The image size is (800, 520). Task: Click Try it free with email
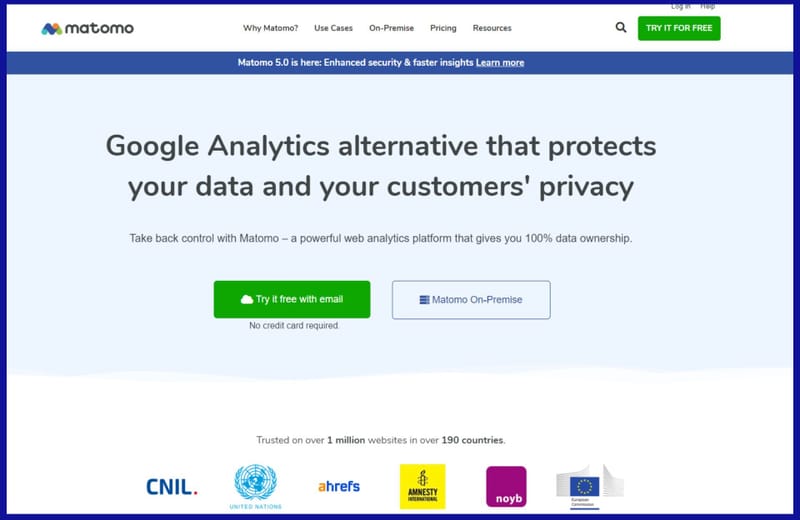tap(292, 299)
